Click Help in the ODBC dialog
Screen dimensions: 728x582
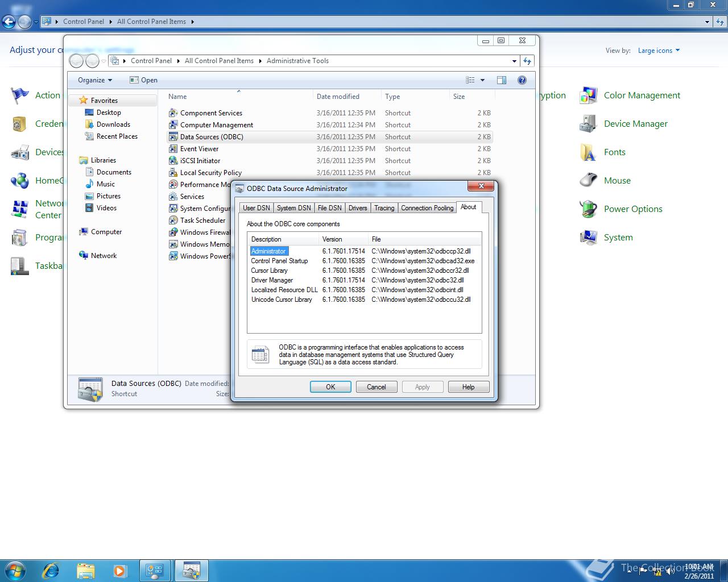tap(468, 386)
